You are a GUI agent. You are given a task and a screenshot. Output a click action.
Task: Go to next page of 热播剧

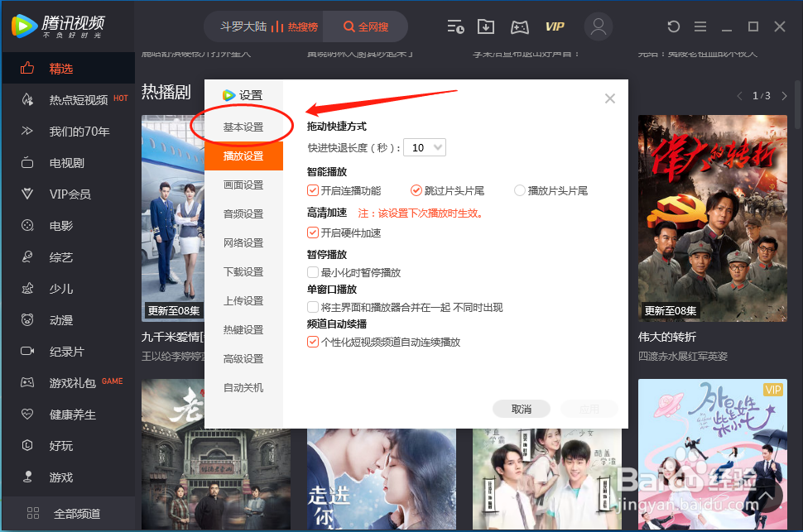click(784, 96)
